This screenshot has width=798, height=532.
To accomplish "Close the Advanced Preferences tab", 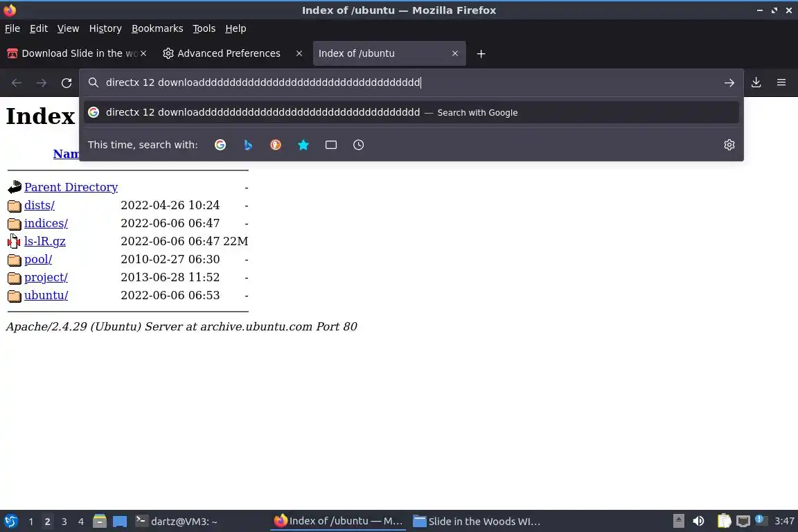I will click(299, 53).
